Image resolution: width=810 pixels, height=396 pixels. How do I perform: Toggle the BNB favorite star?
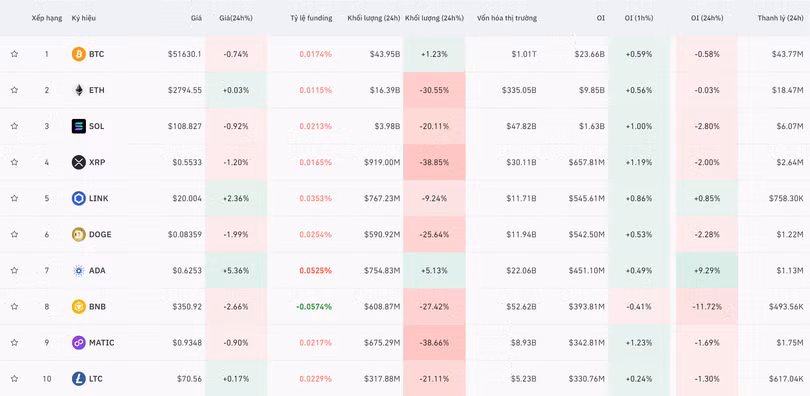(14, 307)
